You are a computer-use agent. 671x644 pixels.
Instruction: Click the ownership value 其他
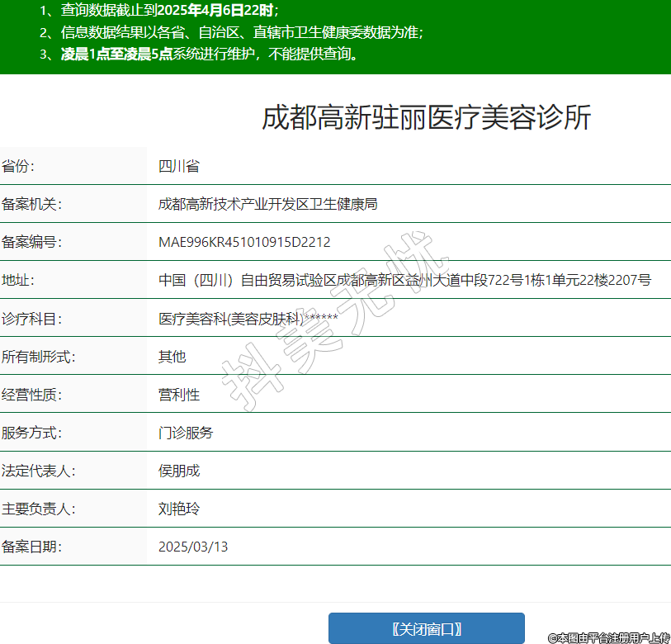click(172, 357)
